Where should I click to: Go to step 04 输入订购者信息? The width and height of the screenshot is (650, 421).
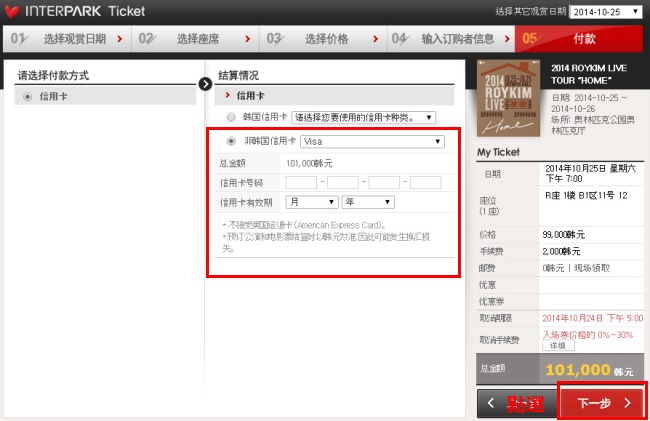pyautogui.click(x=451, y=39)
